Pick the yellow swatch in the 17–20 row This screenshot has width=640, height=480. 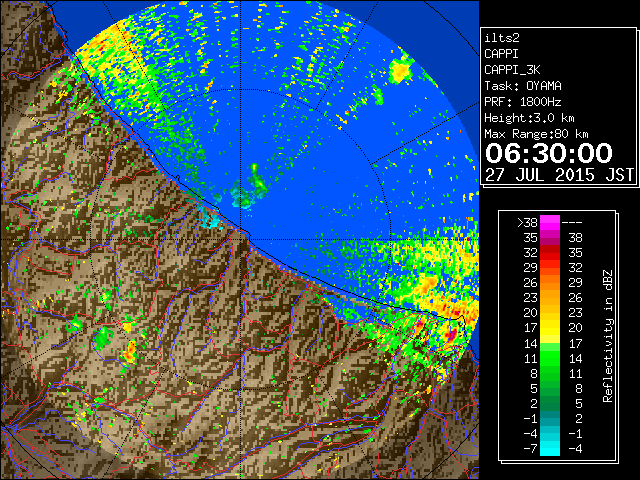click(550, 328)
